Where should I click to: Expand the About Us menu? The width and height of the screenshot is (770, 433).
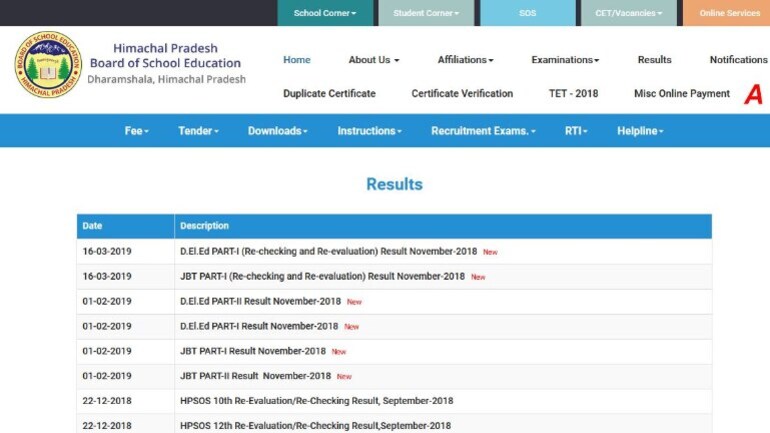pos(373,60)
